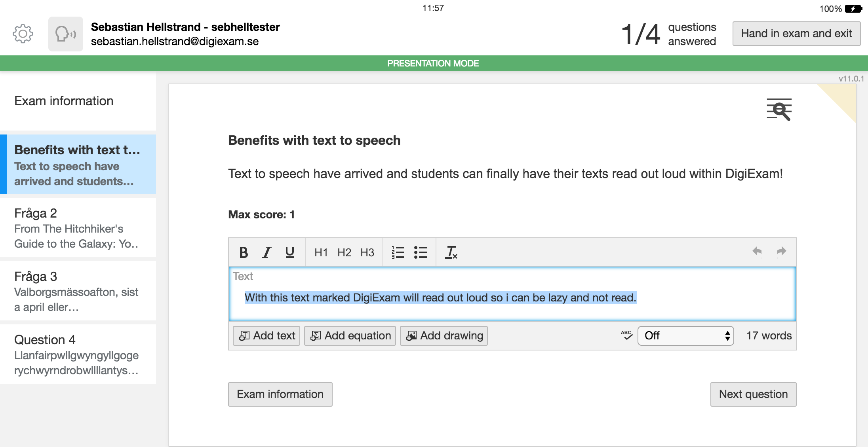The height and width of the screenshot is (447, 868).
Task: Click Add drawing button
Action: point(444,336)
